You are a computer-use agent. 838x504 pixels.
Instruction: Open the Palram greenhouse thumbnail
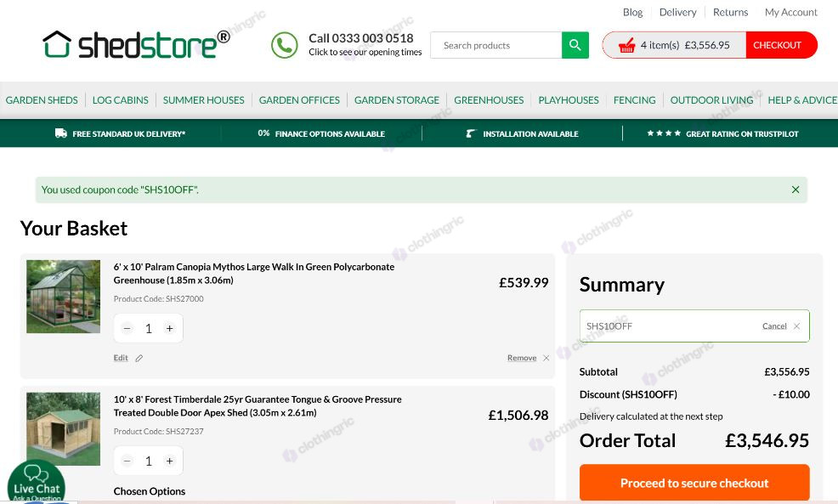[64, 297]
